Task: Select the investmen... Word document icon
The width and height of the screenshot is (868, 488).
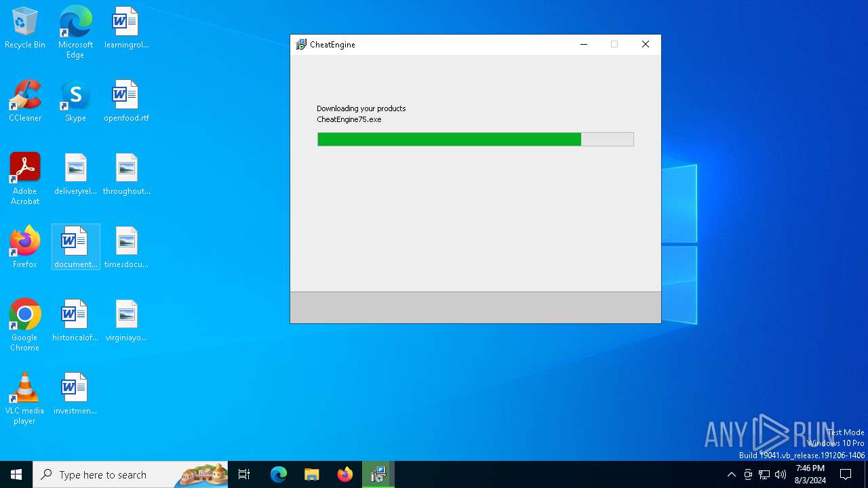Action: (x=75, y=394)
